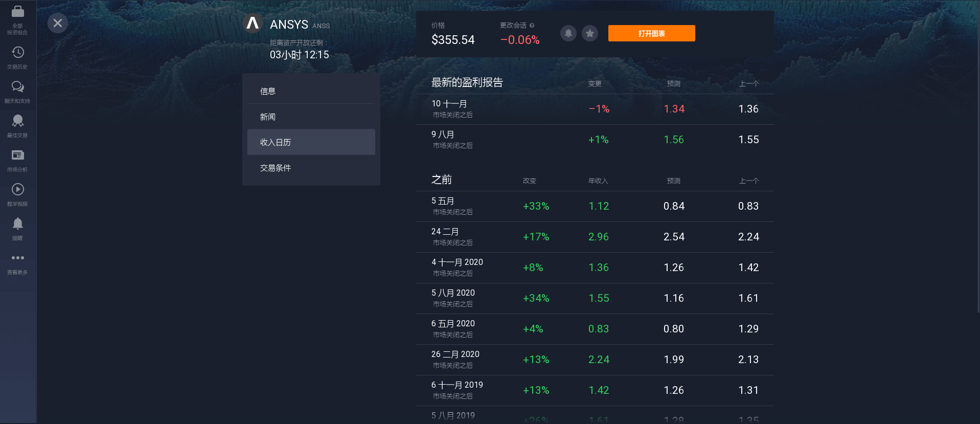Click the +33% change value
980x424 pixels.
click(x=536, y=206)
